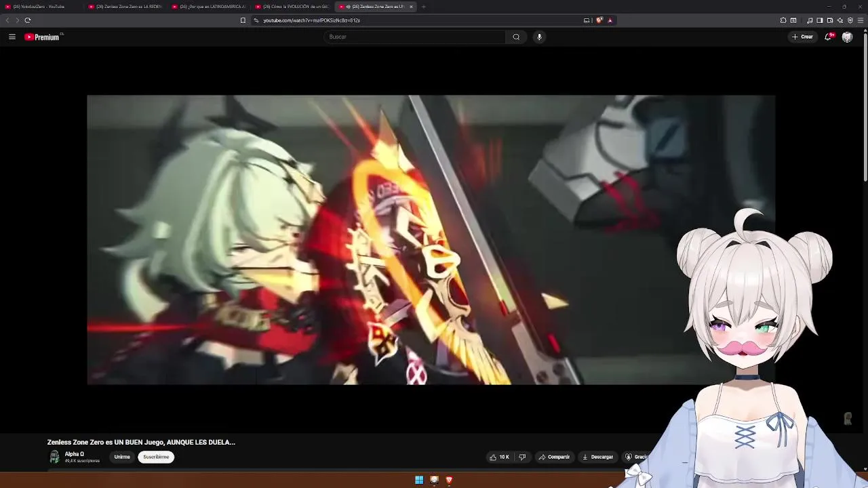Like the video with 10 K

coord(499,457)
